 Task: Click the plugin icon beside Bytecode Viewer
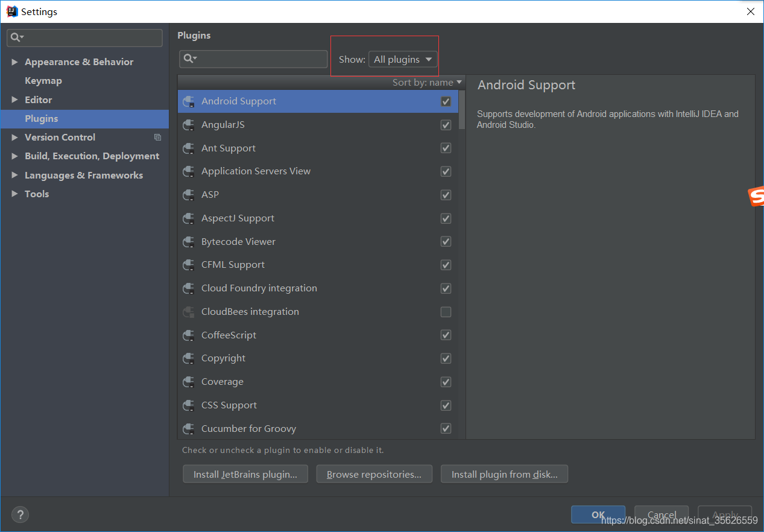(189, 242)
